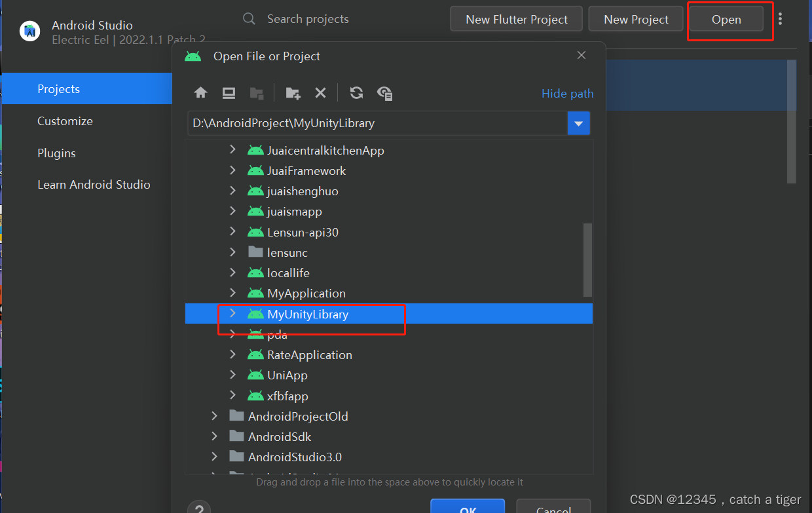Click the Project directory toolbar icon
This screenshot has width=812, height=513.
257,93
